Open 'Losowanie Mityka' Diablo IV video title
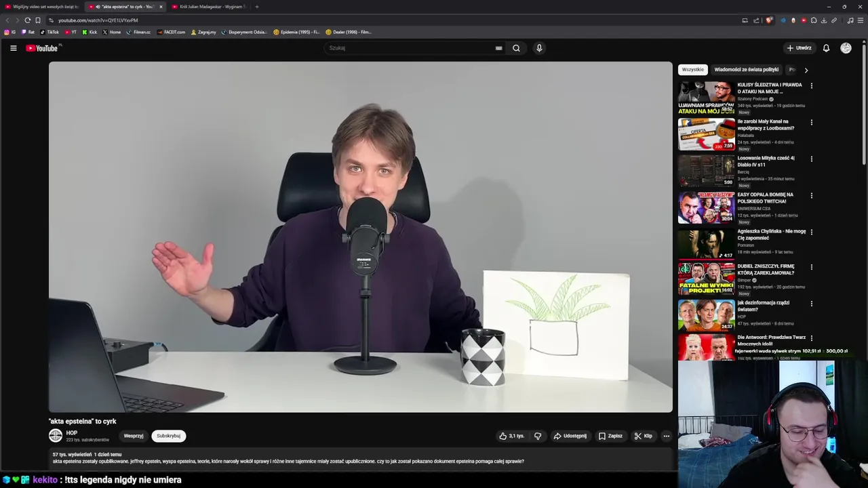The height and width of the screenshot is (488, 868). 766,161
